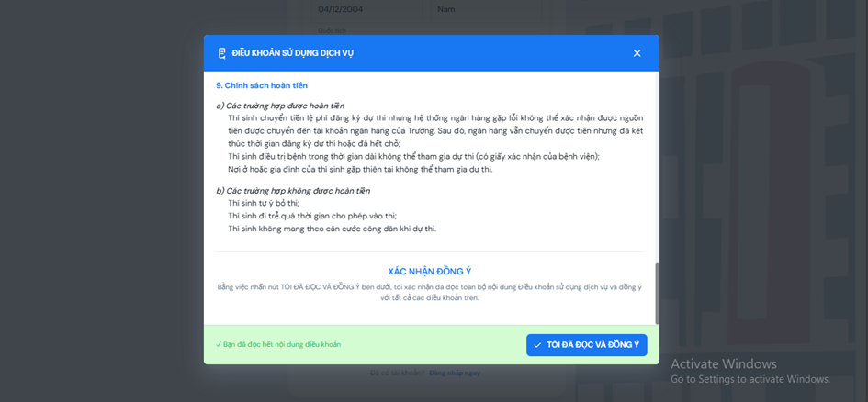The height and width of the screenshot is (402, 868).
Task: Click the green checkmark beside the read-all notice
Action: [x=219, y=345]
